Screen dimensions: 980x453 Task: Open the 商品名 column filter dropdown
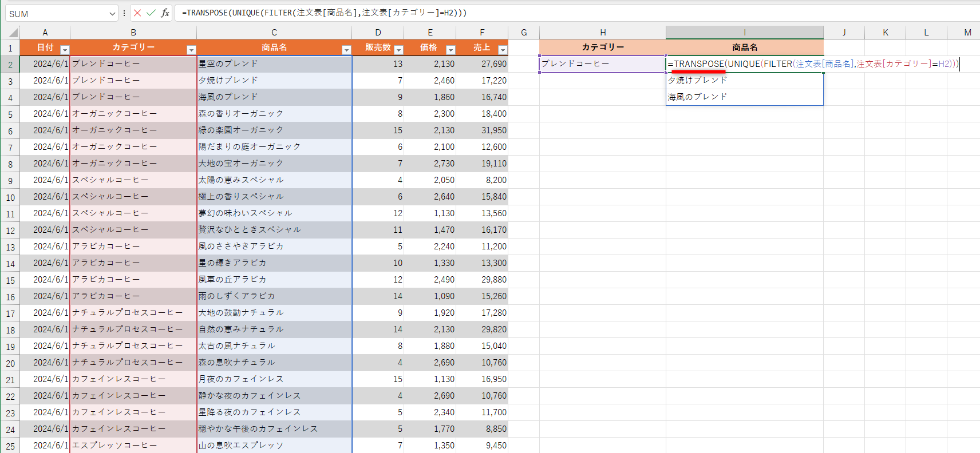(346, 50)
